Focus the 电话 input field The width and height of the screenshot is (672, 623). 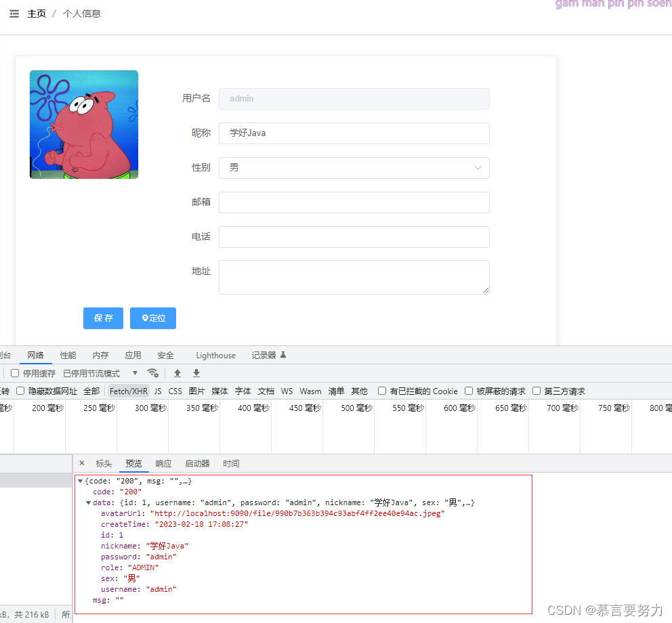click(x=354, y=237)
